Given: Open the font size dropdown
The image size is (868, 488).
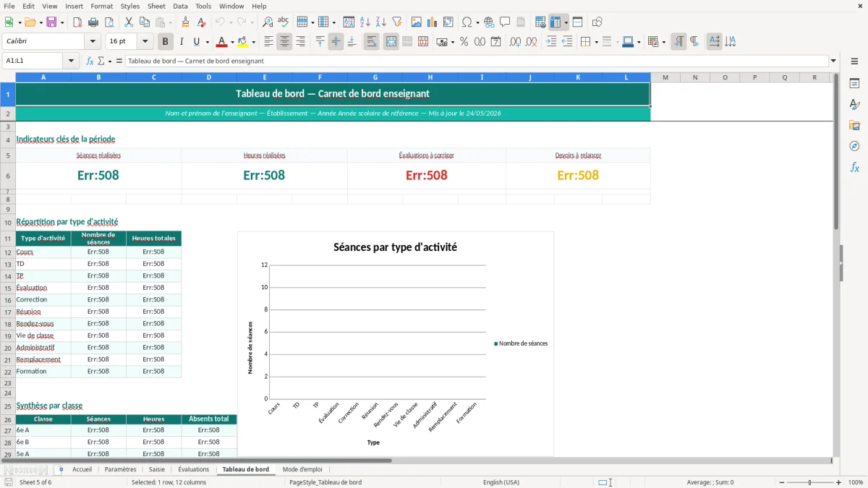Looking at the screenshot, I should (x=145, y=41).
